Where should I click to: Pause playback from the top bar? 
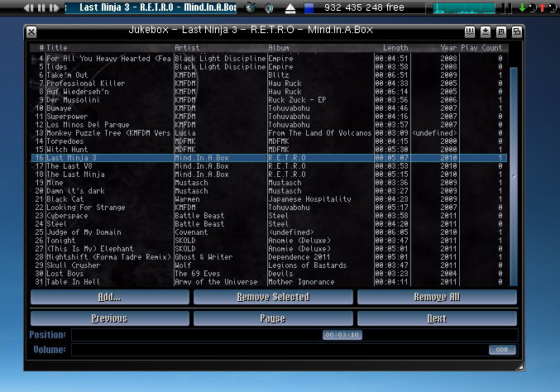pyautogui.click(x=41, y=7)
